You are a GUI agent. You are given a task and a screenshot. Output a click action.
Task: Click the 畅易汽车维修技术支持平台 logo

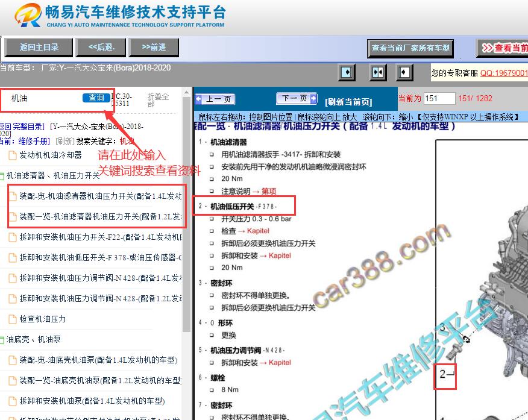click(x=120, y=16)
